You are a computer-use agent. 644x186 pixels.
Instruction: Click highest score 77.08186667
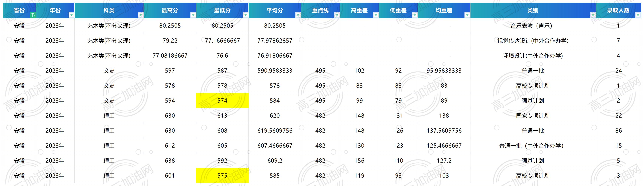(x=170, y=55)
